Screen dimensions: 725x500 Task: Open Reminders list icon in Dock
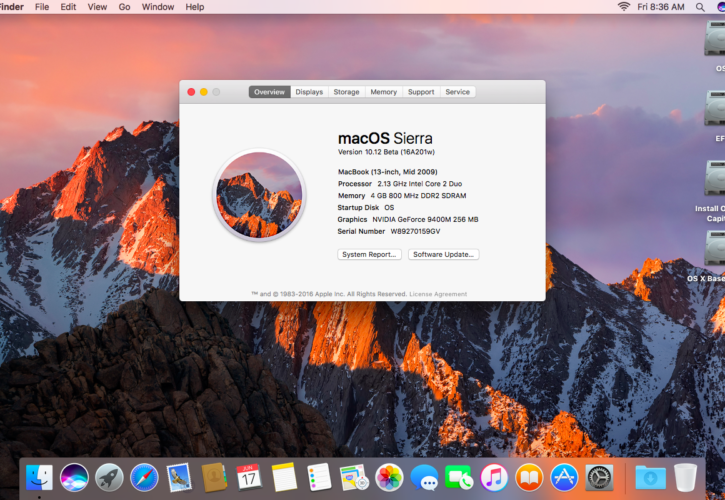coord(319,477)
